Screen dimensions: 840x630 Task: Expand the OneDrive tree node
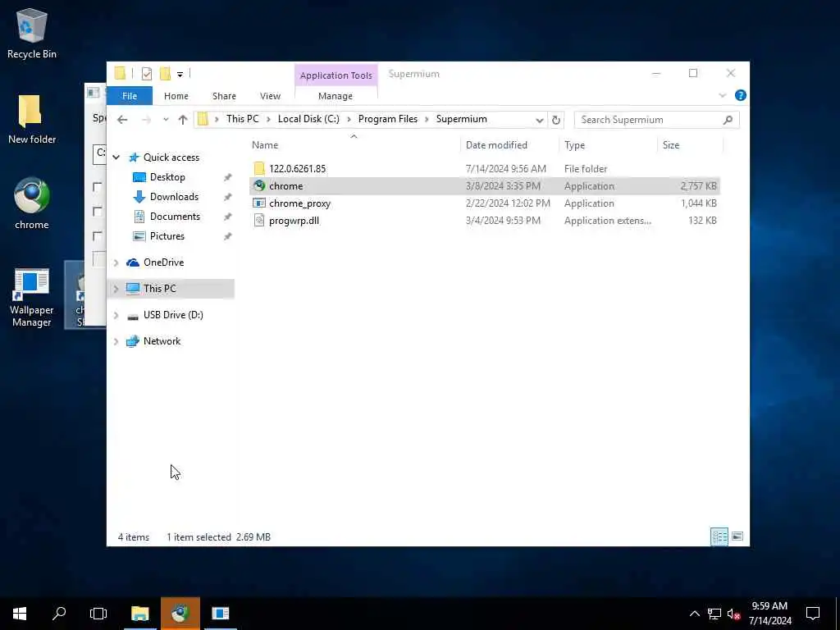116,262
